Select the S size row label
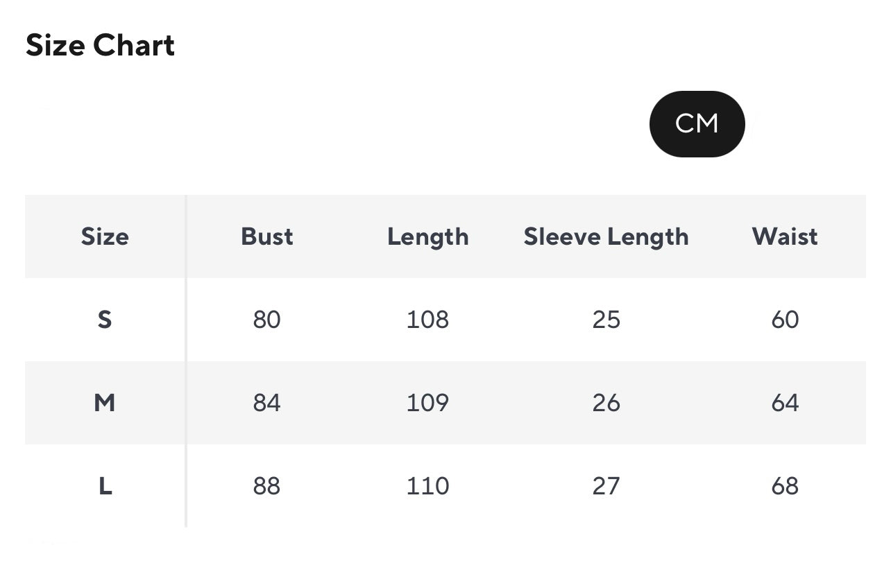The image size is (891, 588). coord(105,320)
